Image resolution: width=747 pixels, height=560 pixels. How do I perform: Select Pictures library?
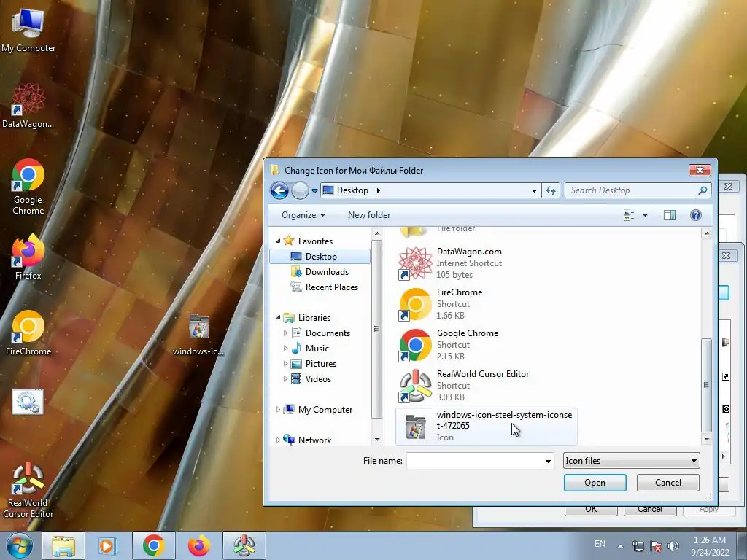(x=314, y=364)
